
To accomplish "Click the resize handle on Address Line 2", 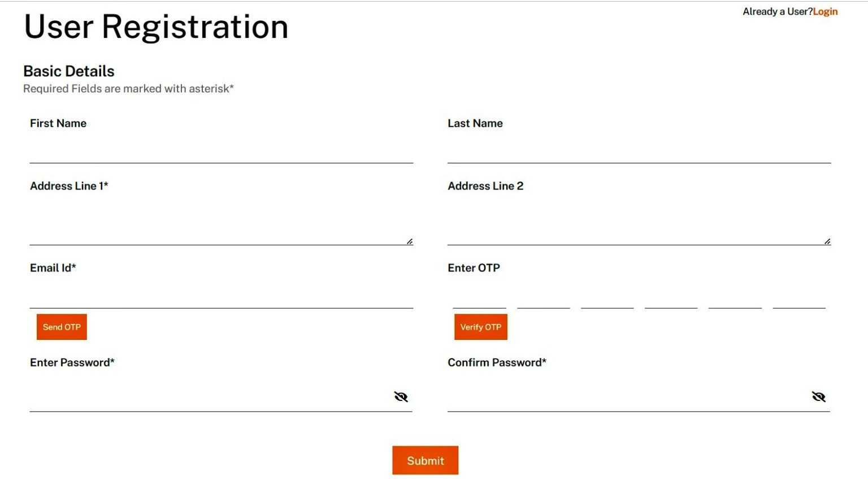I will tap(827, 240).
